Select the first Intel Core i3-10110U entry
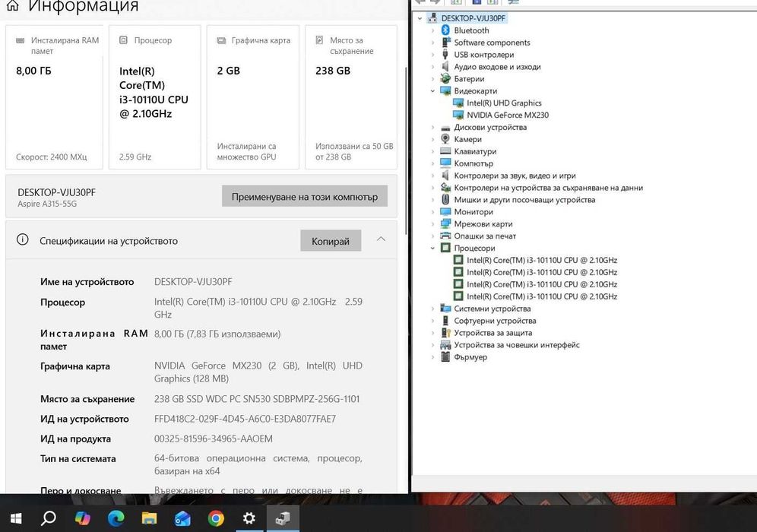757x532 pixels. tap(542, 260)
